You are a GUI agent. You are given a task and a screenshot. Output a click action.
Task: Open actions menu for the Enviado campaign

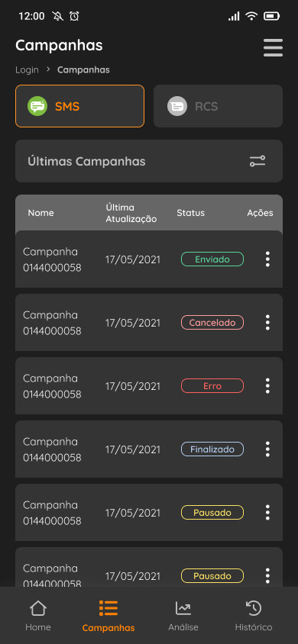267,259
